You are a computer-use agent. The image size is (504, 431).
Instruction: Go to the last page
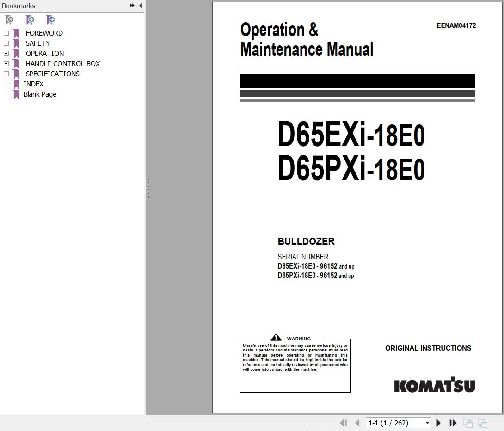pyautogui.click(x=453, y=423)
